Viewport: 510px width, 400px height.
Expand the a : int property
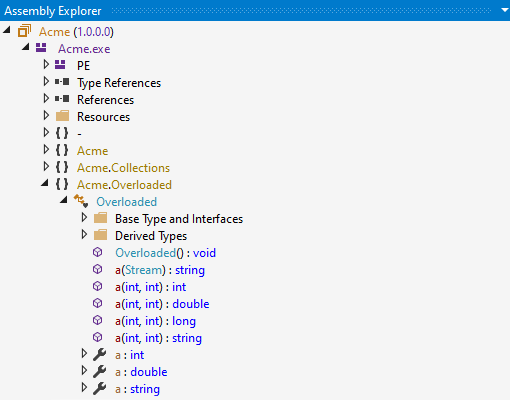tap(84, 353)
